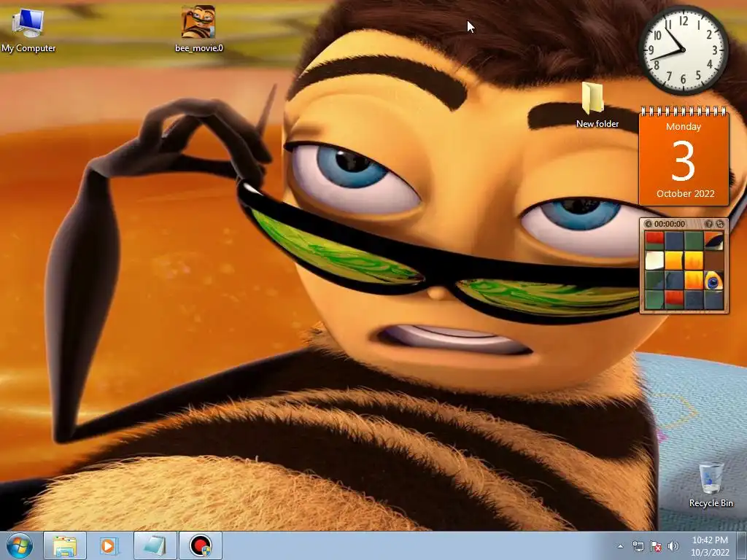The image size is (747, 560).
Task: Open the screen recorder taskbar icon
Action: click(x=201, y=545)
